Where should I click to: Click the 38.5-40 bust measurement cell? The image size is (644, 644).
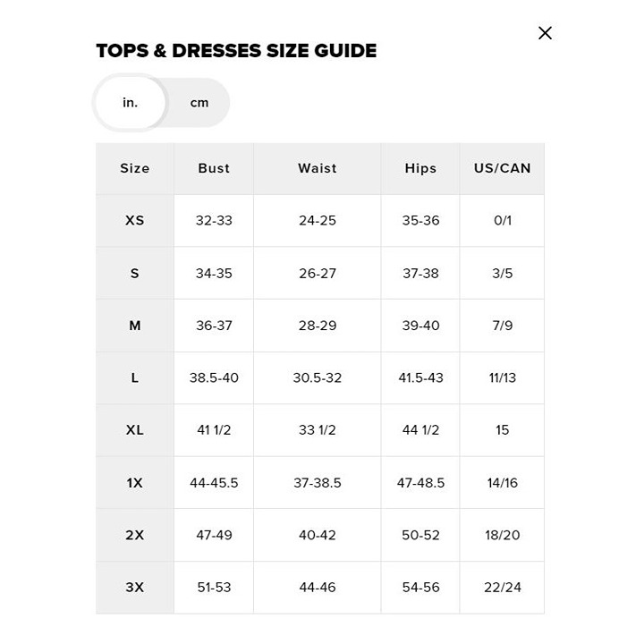coord(214,377)
